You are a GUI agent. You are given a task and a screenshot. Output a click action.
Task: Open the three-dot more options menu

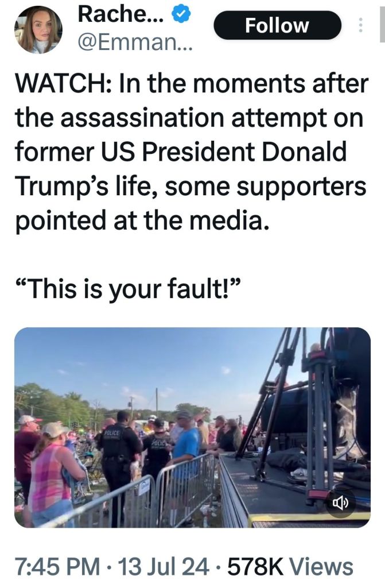pos(360,25)
